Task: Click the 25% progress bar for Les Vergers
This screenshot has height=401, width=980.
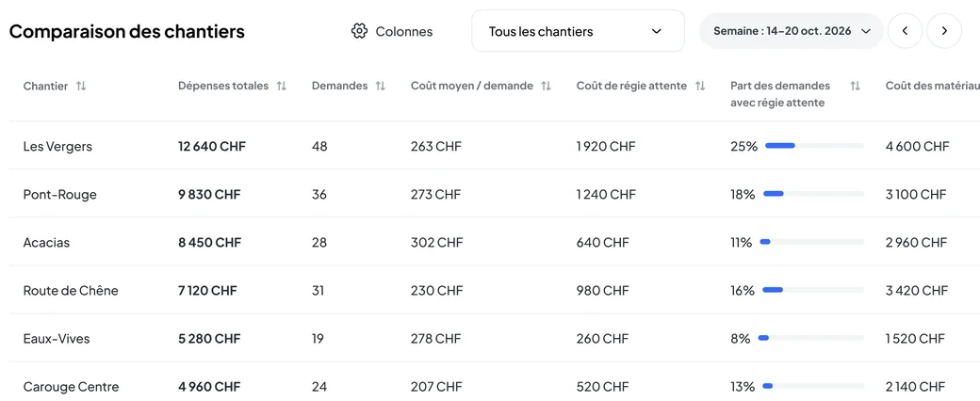Action: pos(814,146)
